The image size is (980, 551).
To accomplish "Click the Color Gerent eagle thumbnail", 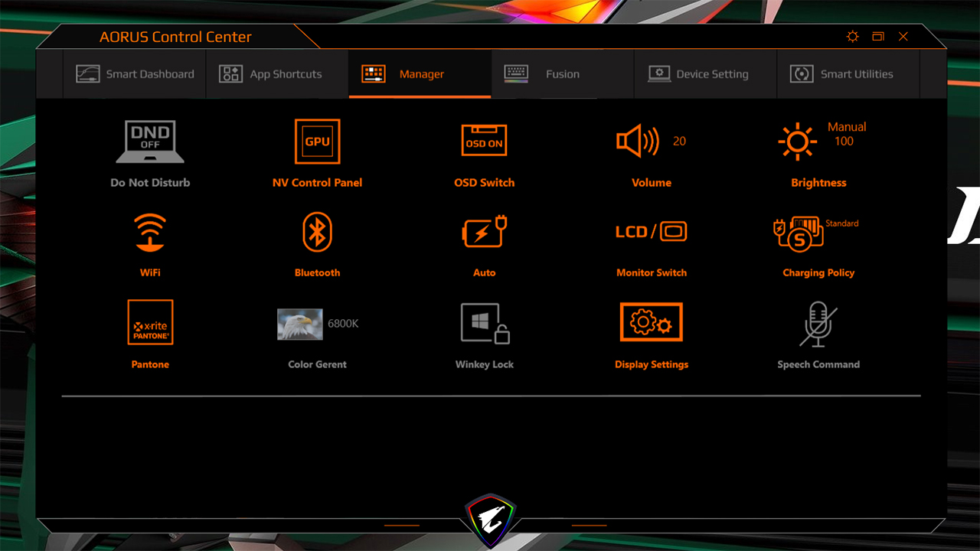I will 299,324.
